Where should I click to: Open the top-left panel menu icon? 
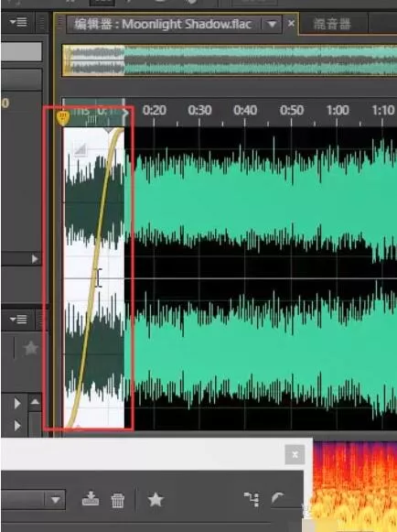pyautogui.click(x=18, y=22)
